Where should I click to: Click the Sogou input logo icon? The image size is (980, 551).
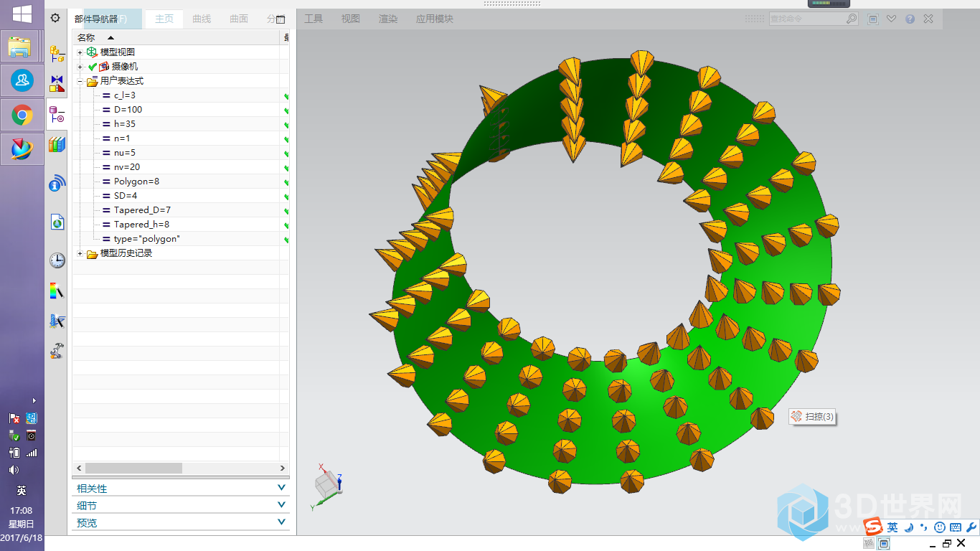873,527
